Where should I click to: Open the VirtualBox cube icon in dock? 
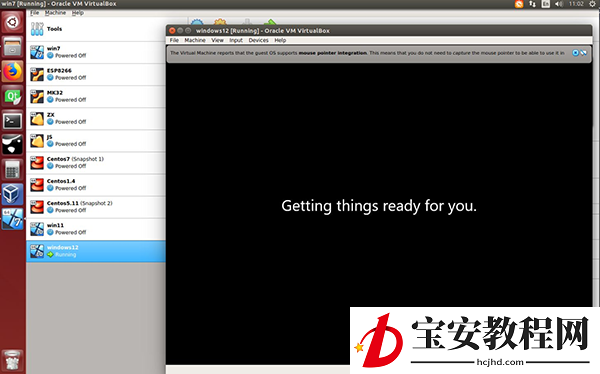(x=12, y=194)
